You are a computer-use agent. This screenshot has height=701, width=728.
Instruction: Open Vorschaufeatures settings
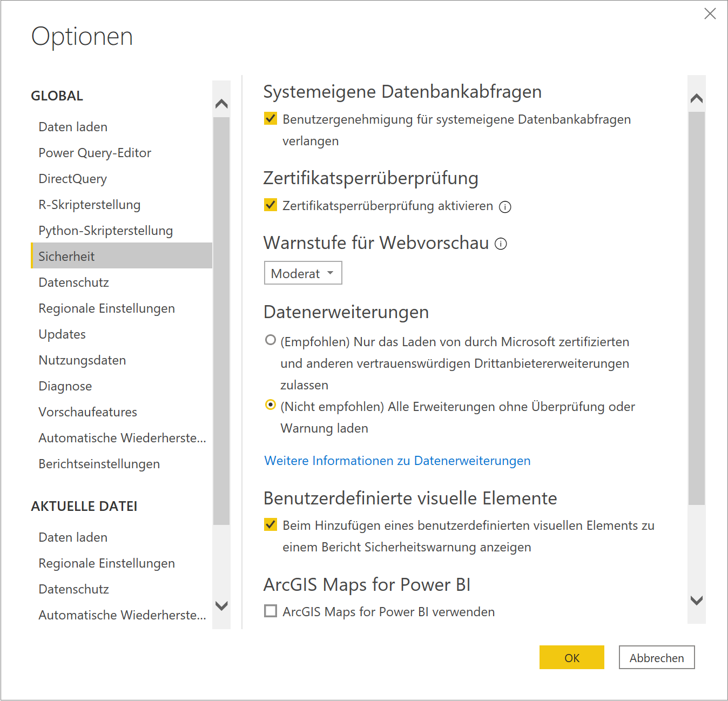click(122, 412)
